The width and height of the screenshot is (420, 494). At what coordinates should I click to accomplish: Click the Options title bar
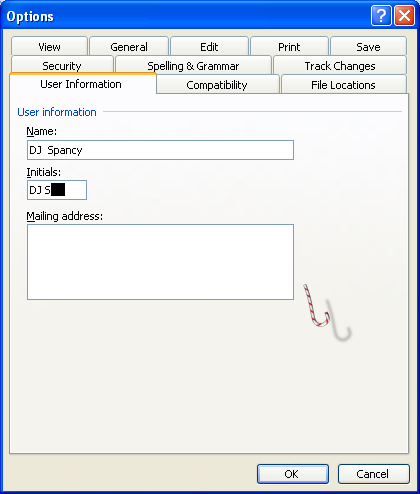point(187,16)
